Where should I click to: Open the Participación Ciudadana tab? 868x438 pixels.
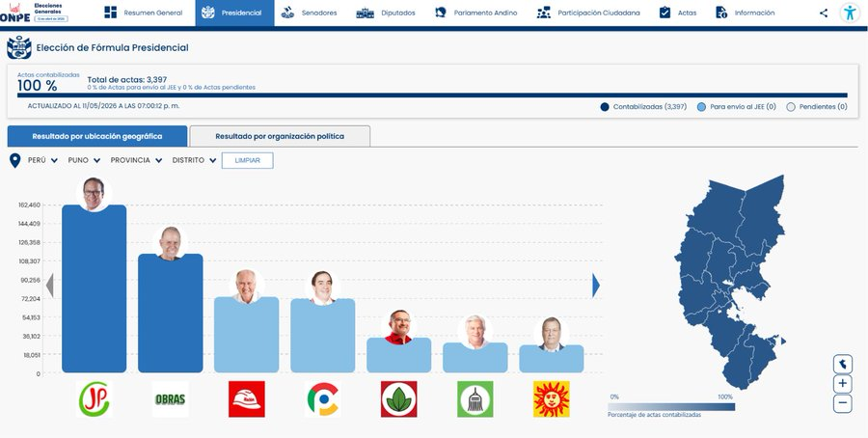tap(588, 13)
